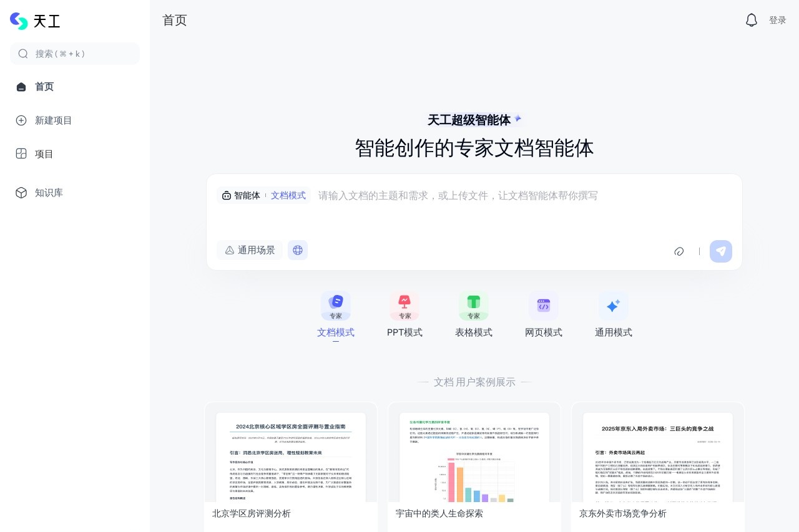The image size is (799, 532).
Task: Open 项目 in sidebar
Action: [x=75, y=154]
